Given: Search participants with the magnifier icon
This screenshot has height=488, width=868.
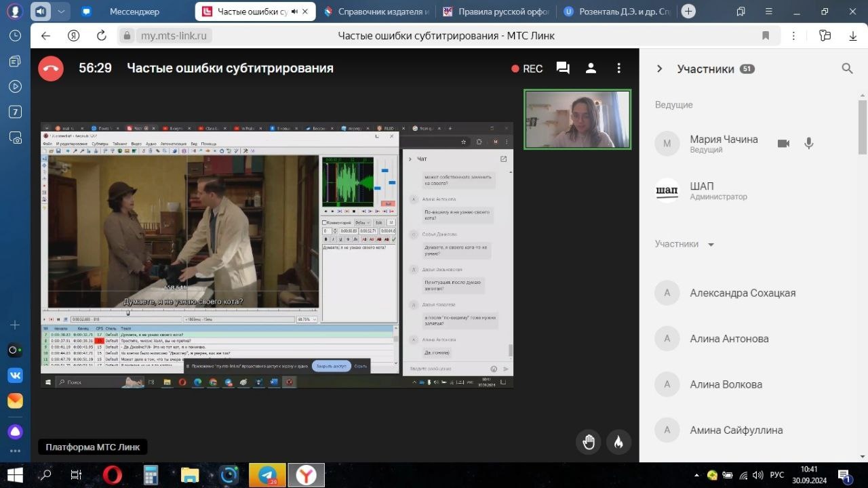Looking at the screenshot, I should 847,68.
